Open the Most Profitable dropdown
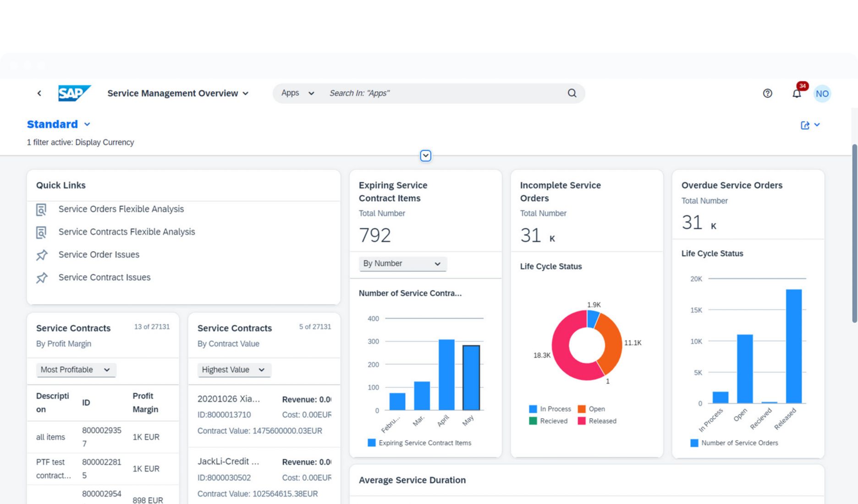858x504 pixels. tap(76, 370)
